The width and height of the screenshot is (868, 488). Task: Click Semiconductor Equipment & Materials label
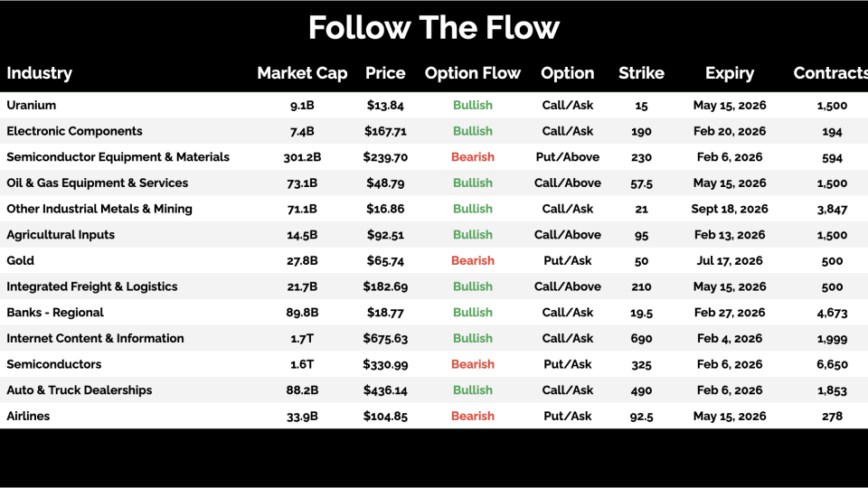(x=118, y=157)
